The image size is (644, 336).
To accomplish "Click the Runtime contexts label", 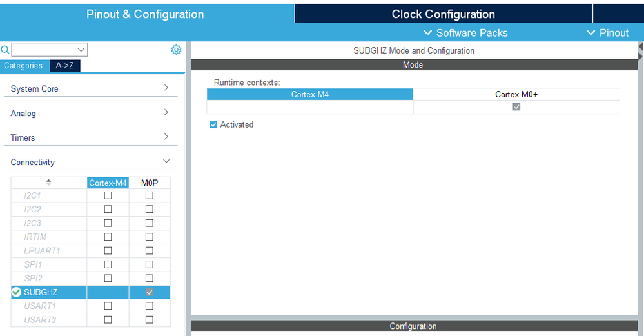I will [x=247, y=83].
